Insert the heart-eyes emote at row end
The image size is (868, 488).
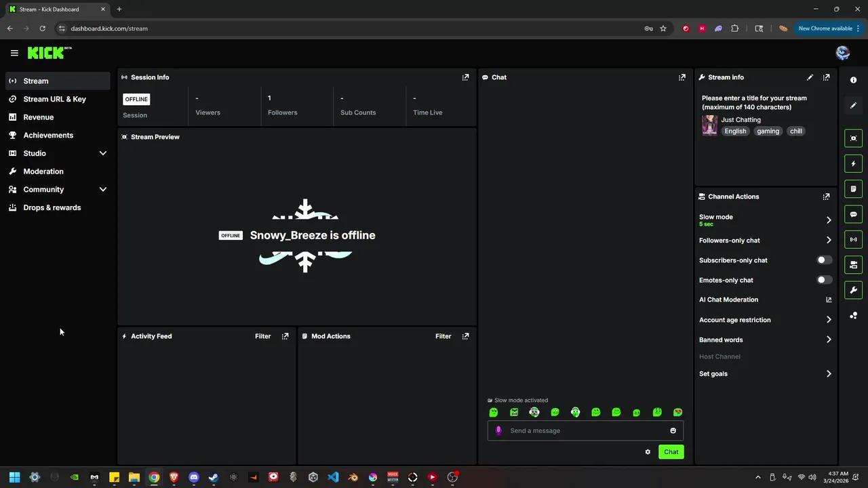(x=677, y=412)
